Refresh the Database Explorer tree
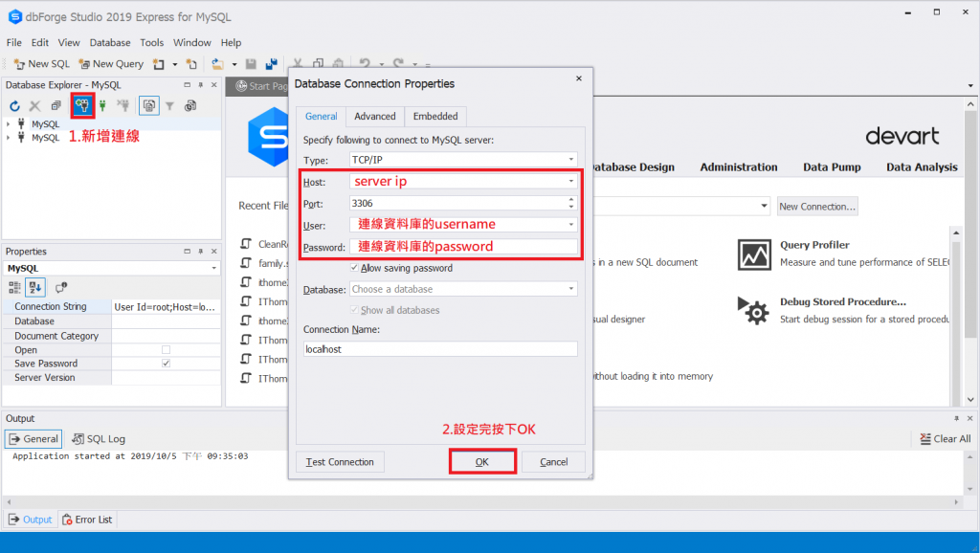The height and width of the screenshot is (553, 980). click(15, 106)
